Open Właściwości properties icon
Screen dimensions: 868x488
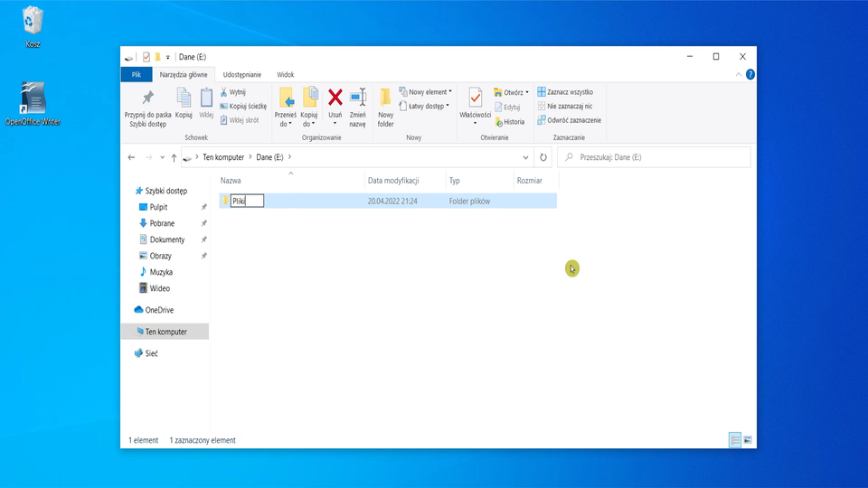[x=475, y=98]
